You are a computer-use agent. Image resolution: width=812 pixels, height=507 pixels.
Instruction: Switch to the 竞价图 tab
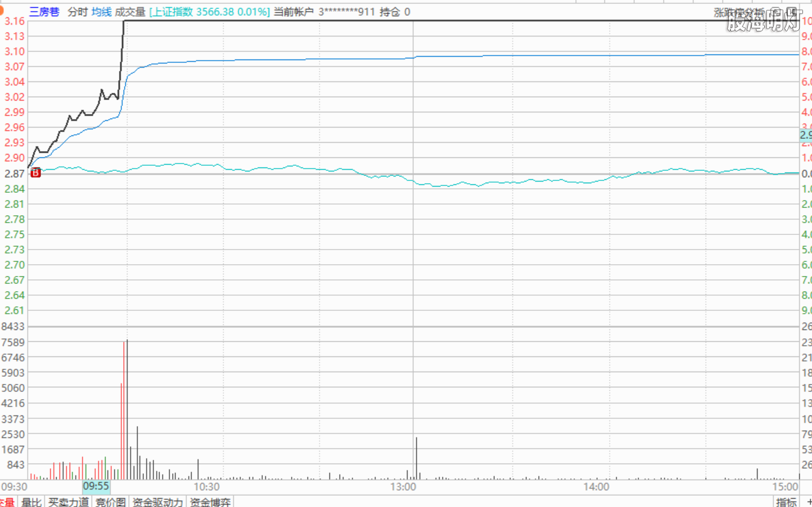(110, 501)
